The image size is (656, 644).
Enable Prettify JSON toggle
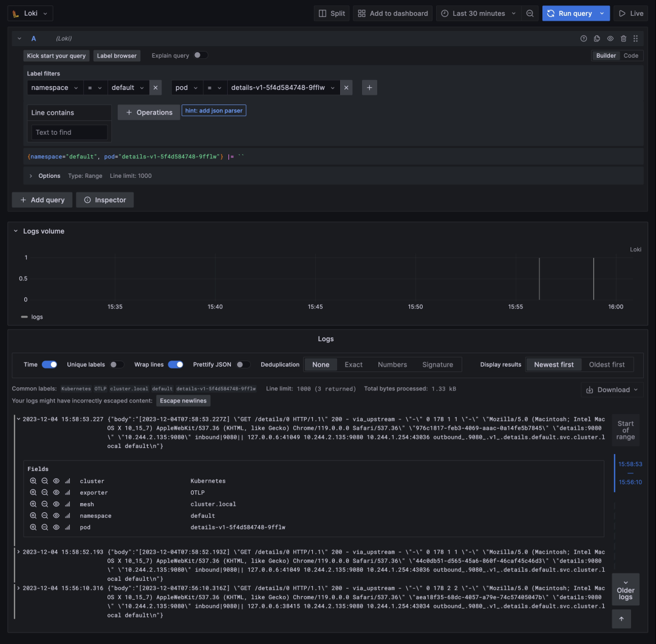pos(243,364)
